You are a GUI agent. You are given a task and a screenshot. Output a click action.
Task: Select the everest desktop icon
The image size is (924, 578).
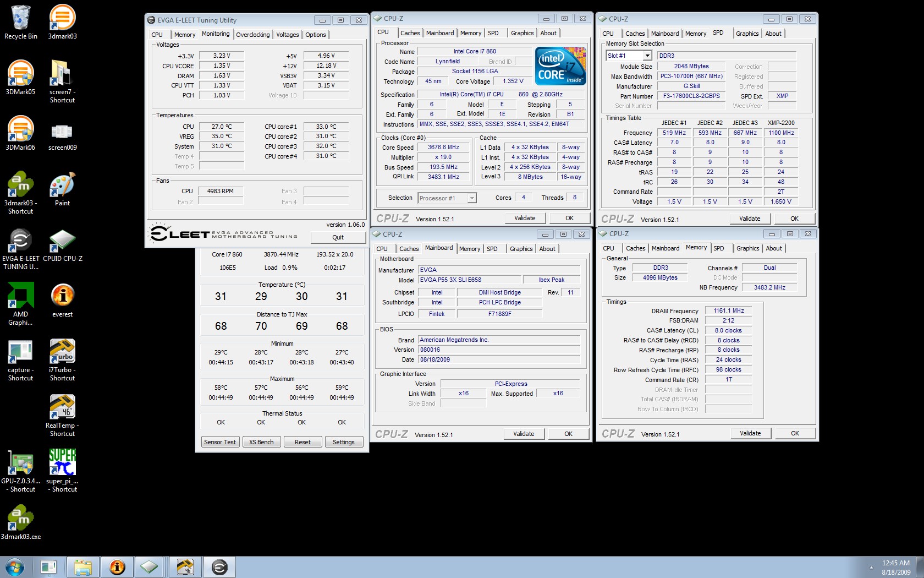(x=62, y=301)
